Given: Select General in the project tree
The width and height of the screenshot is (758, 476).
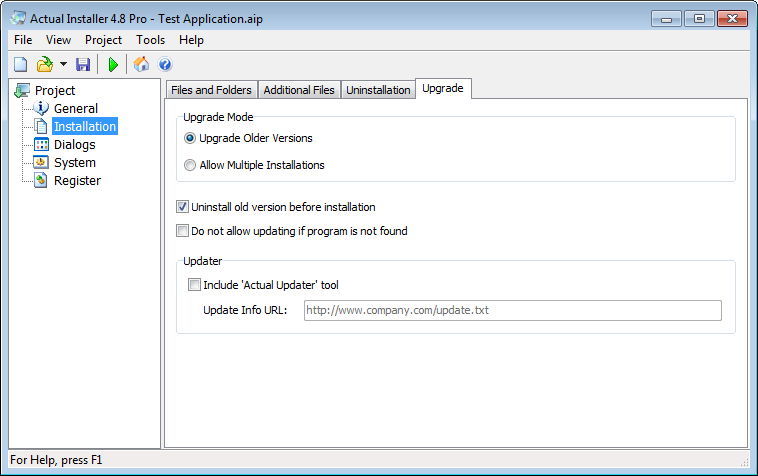Looking at the screenshot, I should 75,108.
